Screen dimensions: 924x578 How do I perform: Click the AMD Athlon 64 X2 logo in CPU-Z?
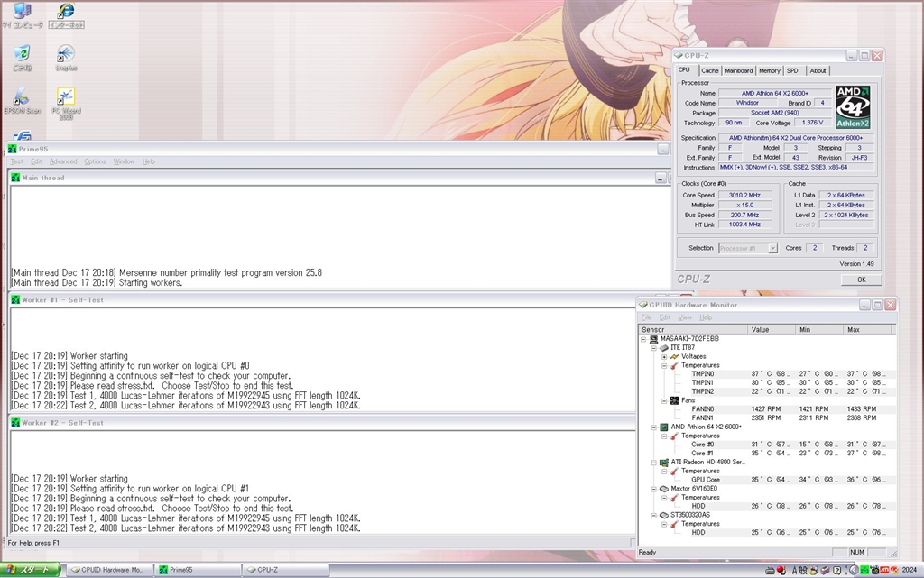(x=853, y=107)
